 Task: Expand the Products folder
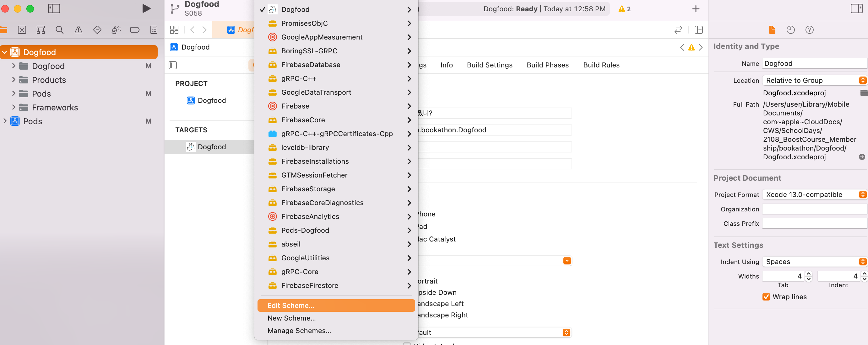point(14,80)
